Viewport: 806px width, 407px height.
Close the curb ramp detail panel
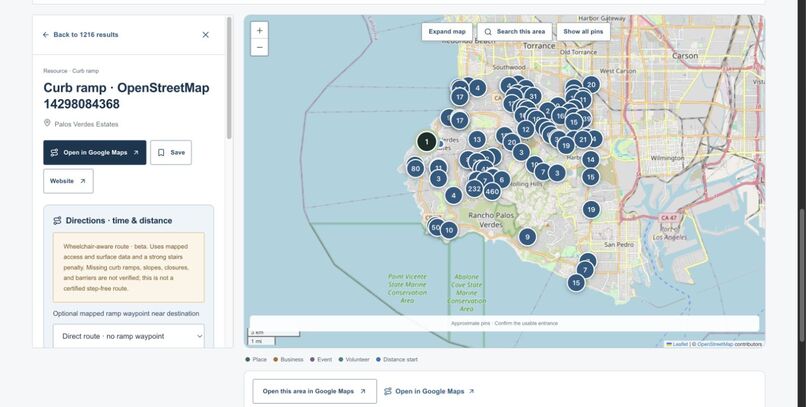(x=206, y=35)
